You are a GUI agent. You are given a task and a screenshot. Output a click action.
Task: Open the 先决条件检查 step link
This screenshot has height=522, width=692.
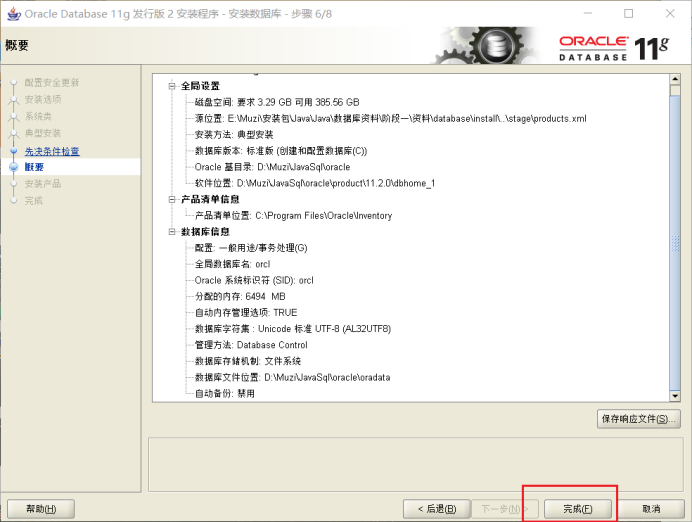(52, 151)
